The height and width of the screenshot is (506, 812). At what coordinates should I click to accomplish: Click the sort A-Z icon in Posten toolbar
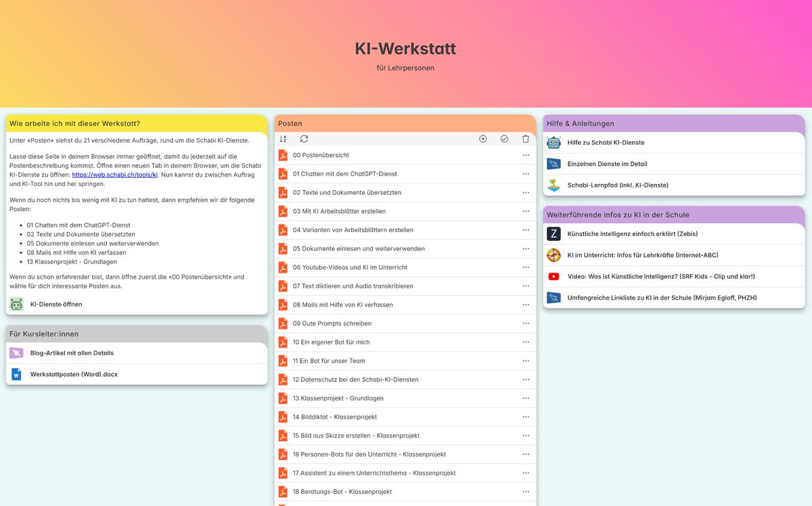click(x=283, y=139)
